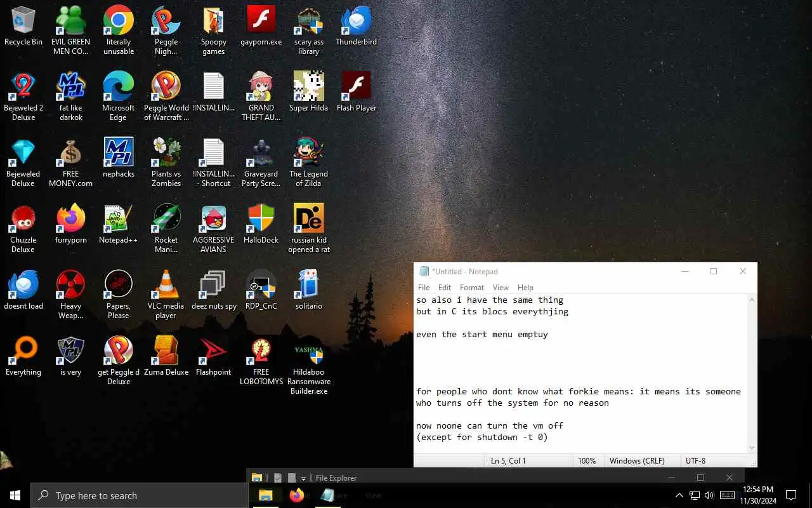The width and height of the screenshot is (812, 508).
Task: Select the GRAND THEFT AU... desktop icon
Action: point(261,97)
